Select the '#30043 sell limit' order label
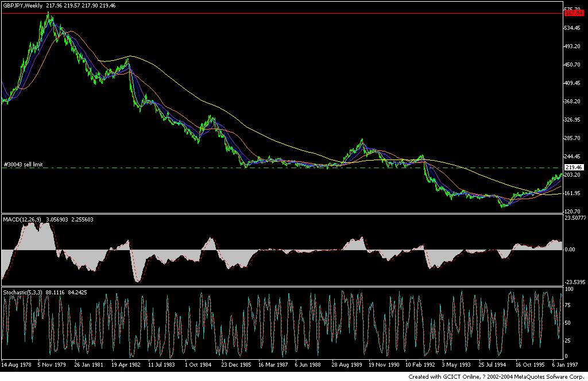588x381 pixels. pos(23,165)
